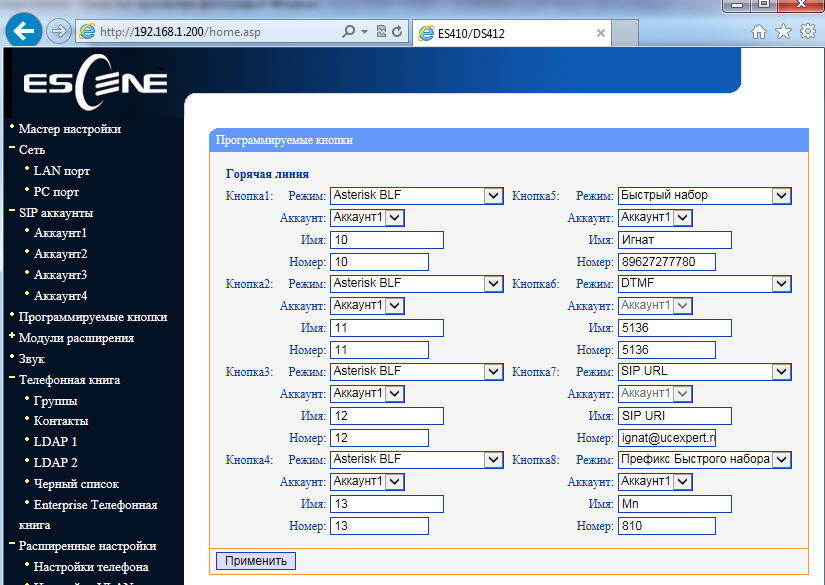The width and height of the screenshot is (825, 585).
Task: Close the ES410/DS412 tab
Action: pos(600,33)
